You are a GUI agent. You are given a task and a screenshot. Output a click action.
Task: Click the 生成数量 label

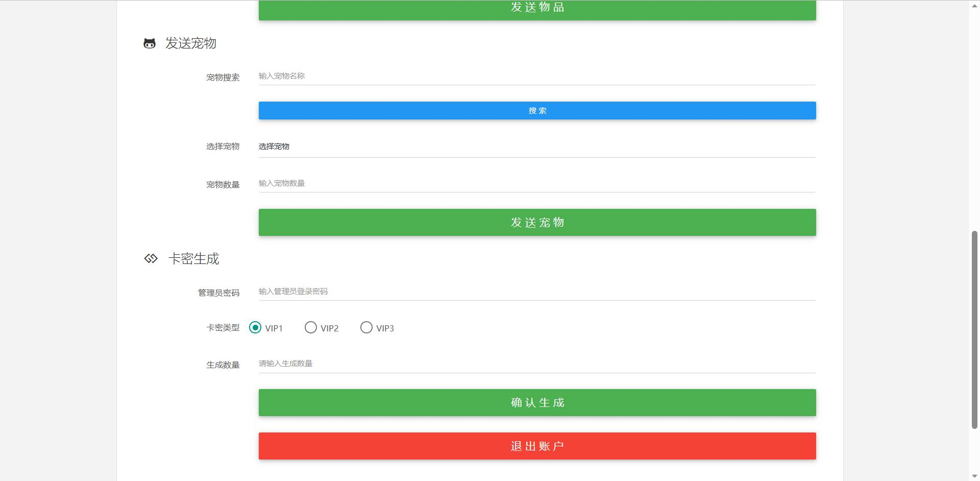tap(223, 365)
